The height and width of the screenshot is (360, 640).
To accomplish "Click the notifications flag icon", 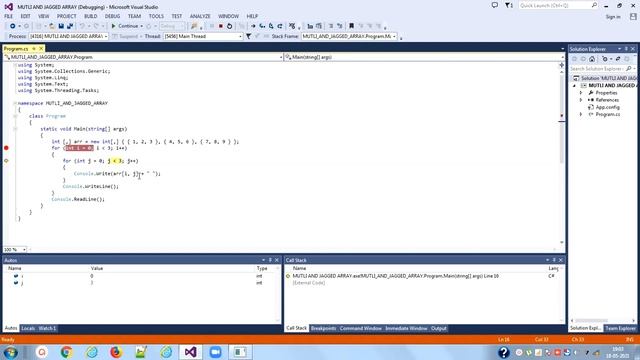I will [x=509, y=5].
